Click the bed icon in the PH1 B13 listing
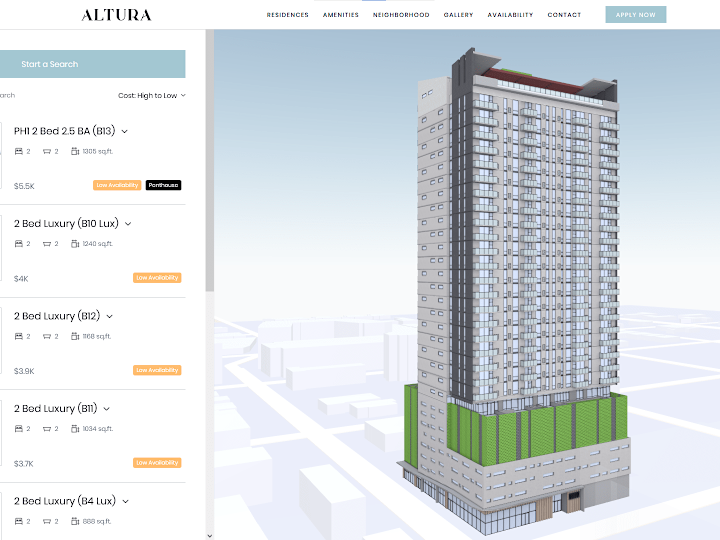Viewport: 720px width, 540px height. click(19, 152)
